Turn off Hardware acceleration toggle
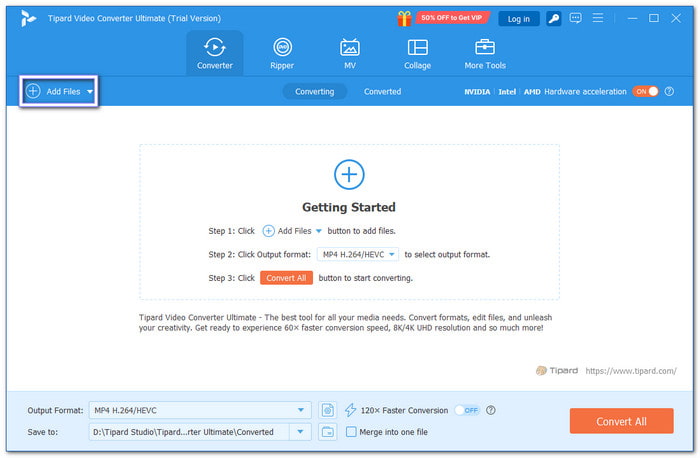 [645, 91]
